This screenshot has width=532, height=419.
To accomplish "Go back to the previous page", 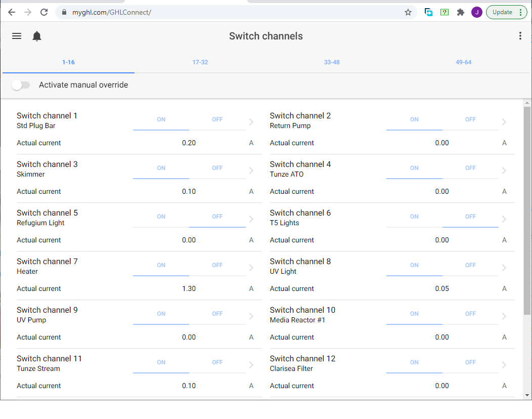I will 12,12.
